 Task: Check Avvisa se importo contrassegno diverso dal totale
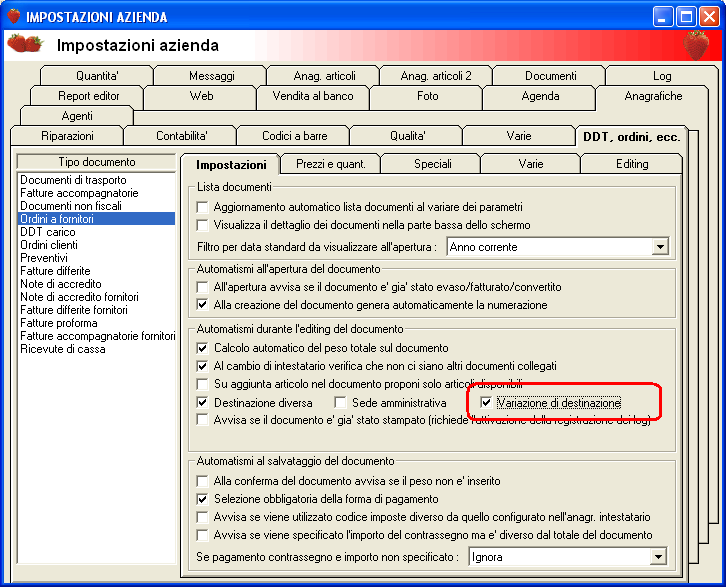click(202, 535)
